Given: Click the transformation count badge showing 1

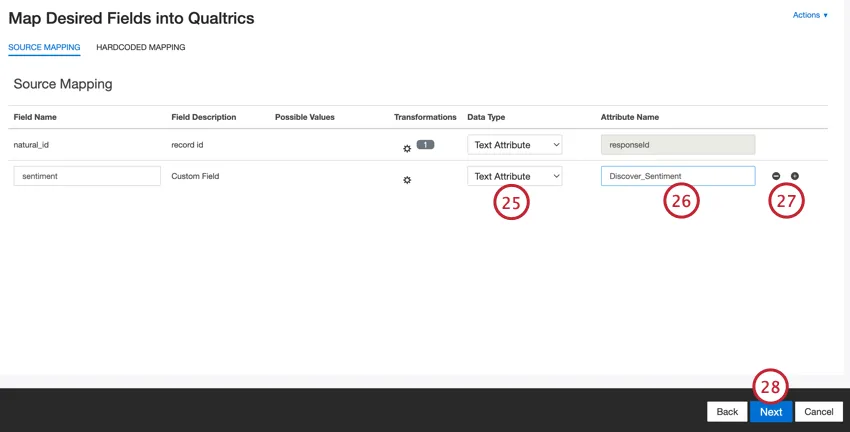Looking at the screenshot, I should 425,145.
